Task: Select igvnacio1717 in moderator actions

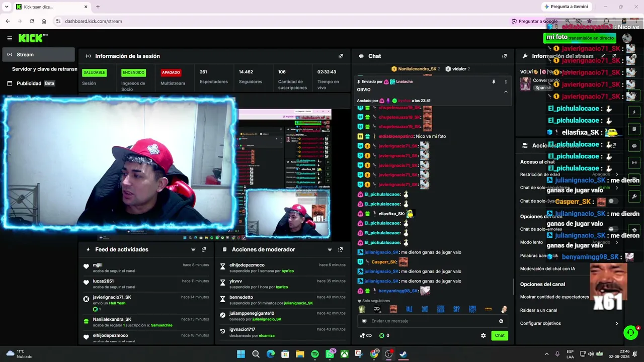Action: (242, 329)
